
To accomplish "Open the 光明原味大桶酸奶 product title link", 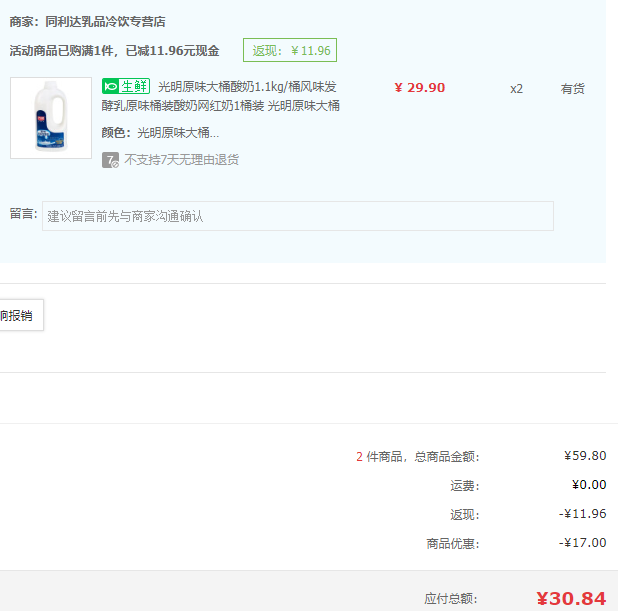I will (220, 96).
